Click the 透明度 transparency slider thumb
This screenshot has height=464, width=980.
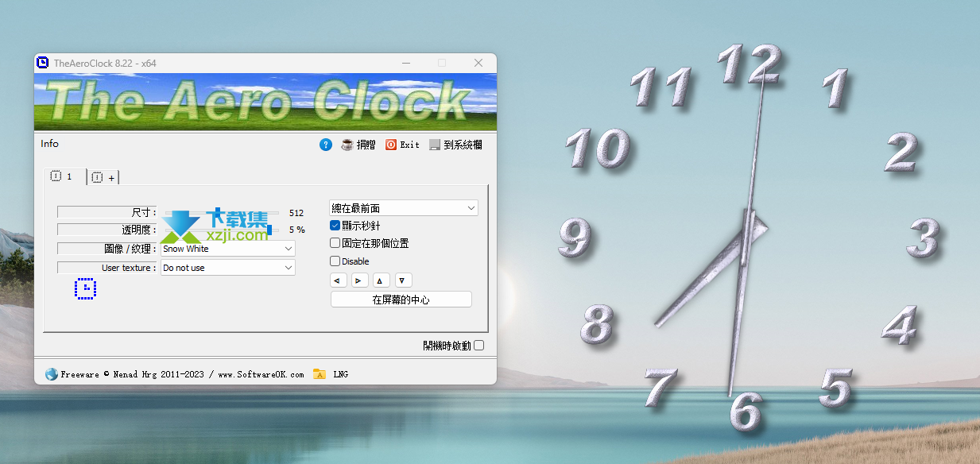coord(269,230)
